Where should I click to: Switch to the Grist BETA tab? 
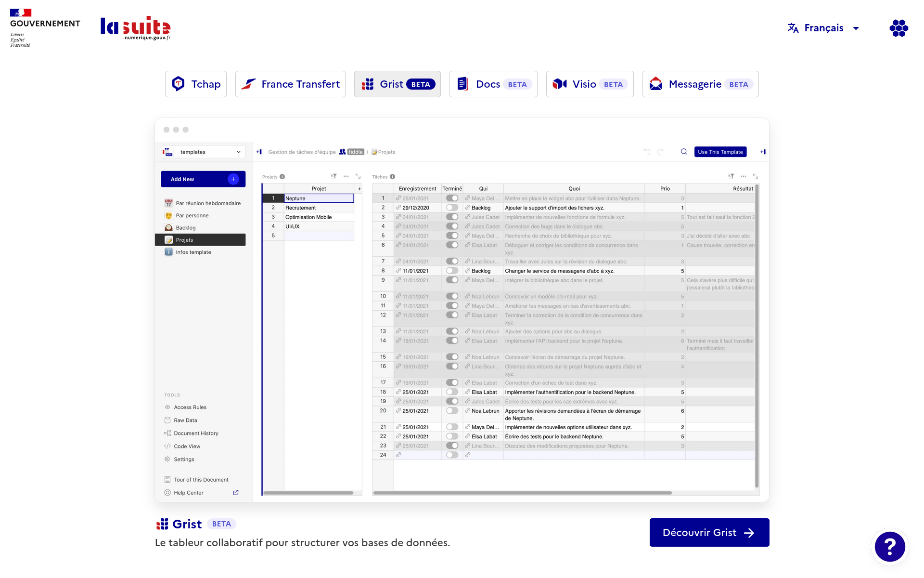click(398, 84)
